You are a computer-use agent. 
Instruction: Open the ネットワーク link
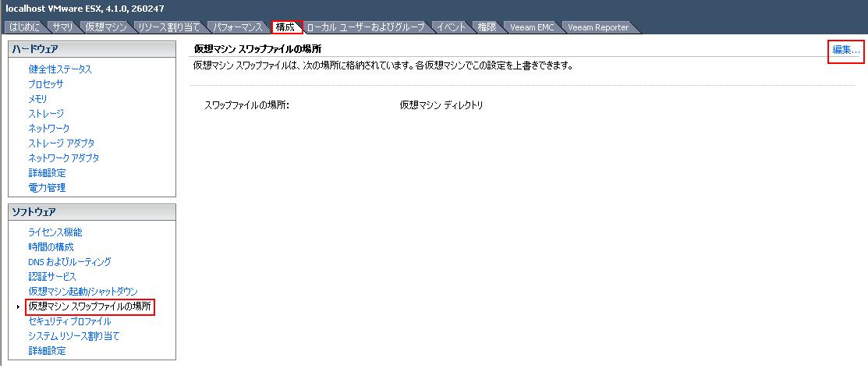49,129
